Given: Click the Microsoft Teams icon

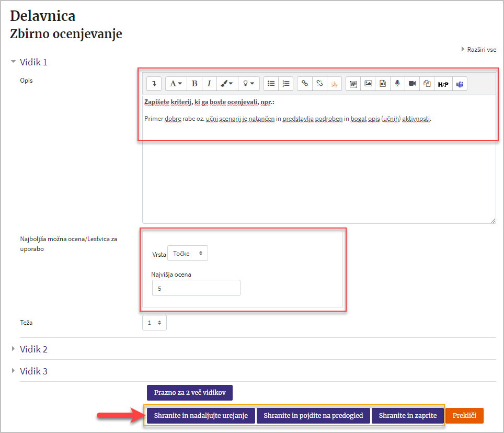Looking at the screenshot, I should coord(460,84).
